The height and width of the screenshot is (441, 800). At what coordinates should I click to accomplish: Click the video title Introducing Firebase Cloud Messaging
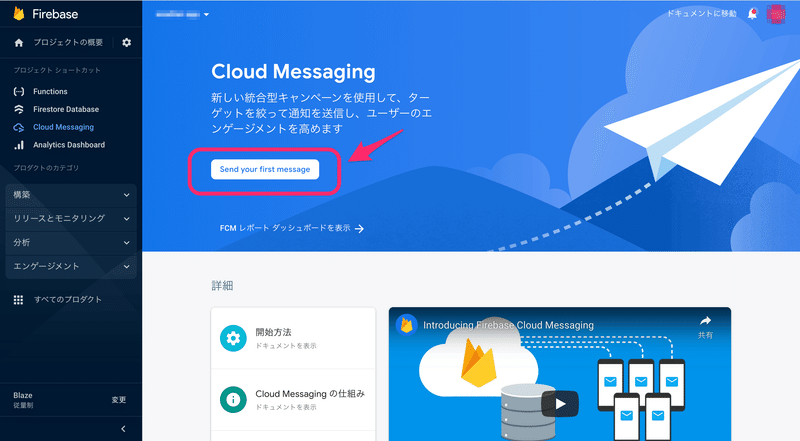click(x=508, y=325)
